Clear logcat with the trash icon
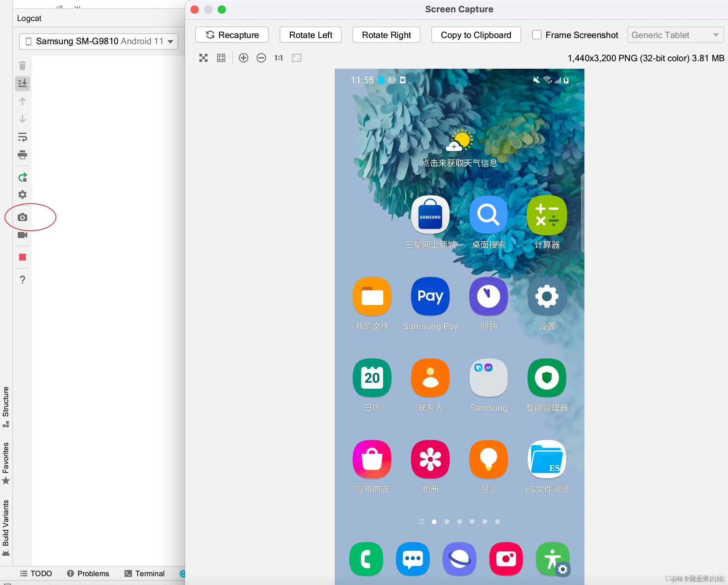The width and height of the screenshot is (728, 585). click(22, 66)
